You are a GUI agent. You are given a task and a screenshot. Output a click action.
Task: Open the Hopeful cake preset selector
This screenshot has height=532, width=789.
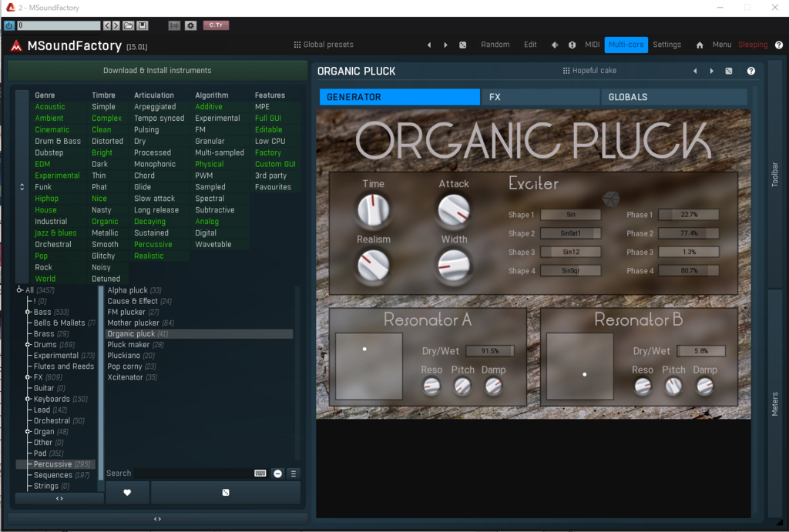[589, 71]
